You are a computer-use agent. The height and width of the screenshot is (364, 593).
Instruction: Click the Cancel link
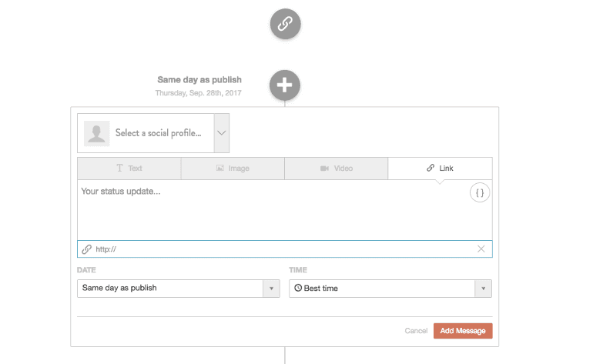coord(416,331)
